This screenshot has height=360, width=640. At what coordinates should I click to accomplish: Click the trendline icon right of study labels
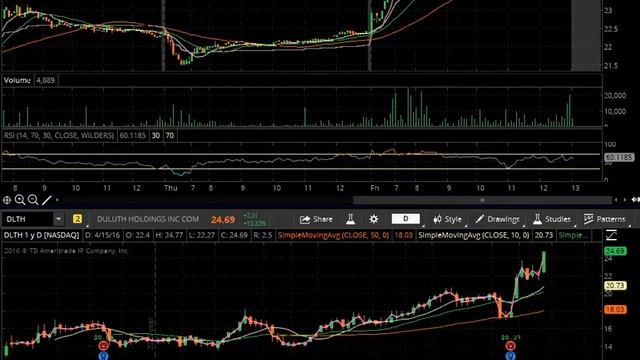pyautogui.click(x=611, y=235)
